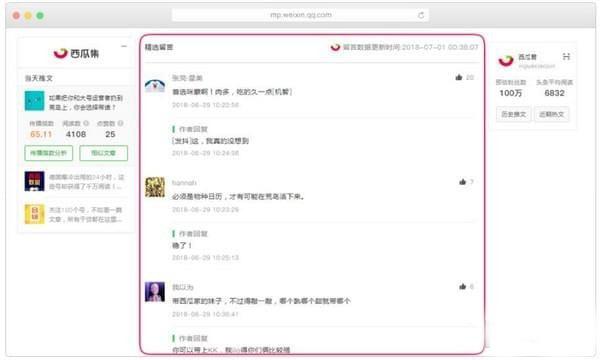Click the third comment's timestamp 2018-06-29 10:36
This screenshot has height=360, width=600.
pyautogui.click(x=205, y=314)
